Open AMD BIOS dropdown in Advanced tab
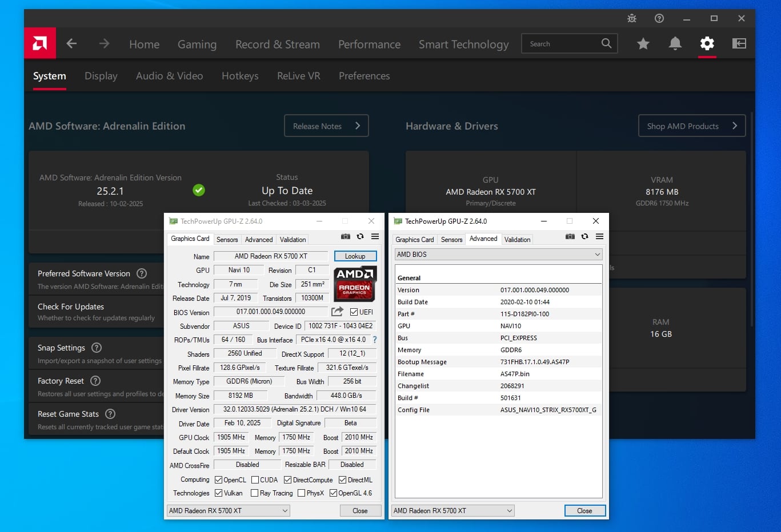 tap(498, 255)
